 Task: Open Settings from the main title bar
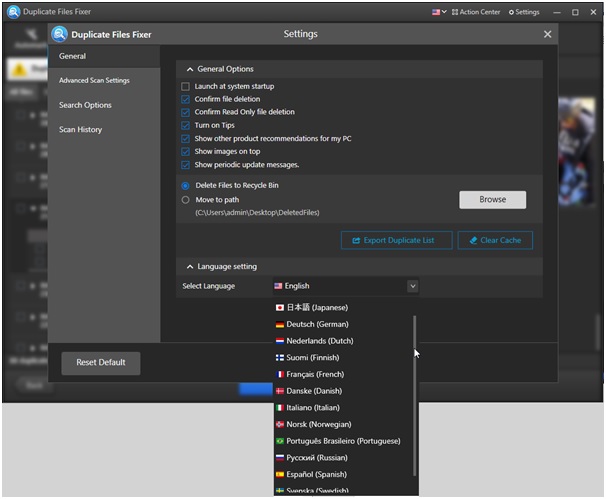[524, 12]
